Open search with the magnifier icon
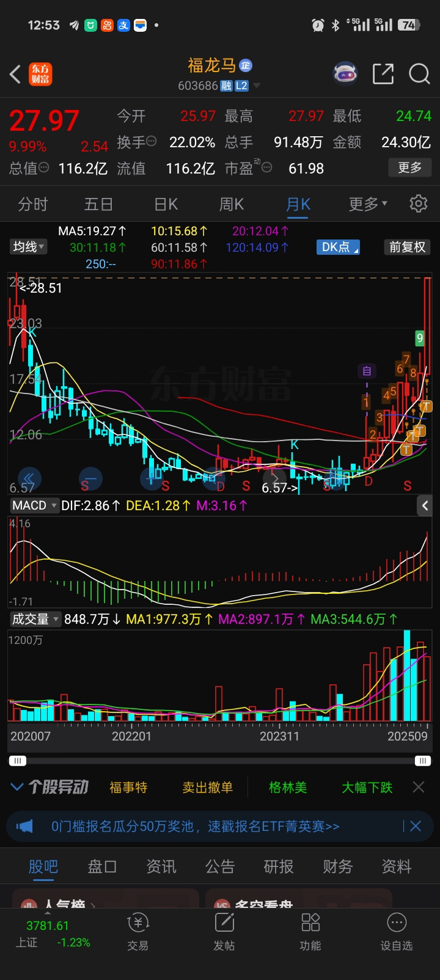Screen dimensions: 440x980 [x=419, y=74]
